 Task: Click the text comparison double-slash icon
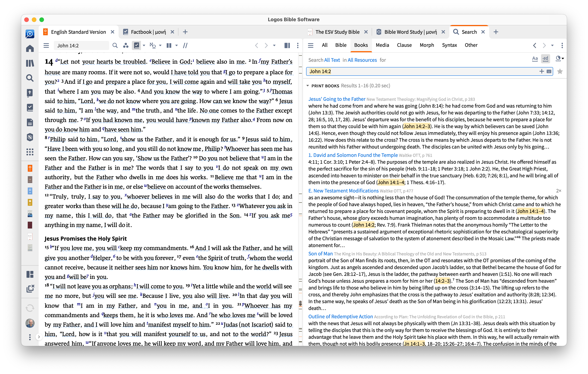pyautogui.click(x=185, y=45)
